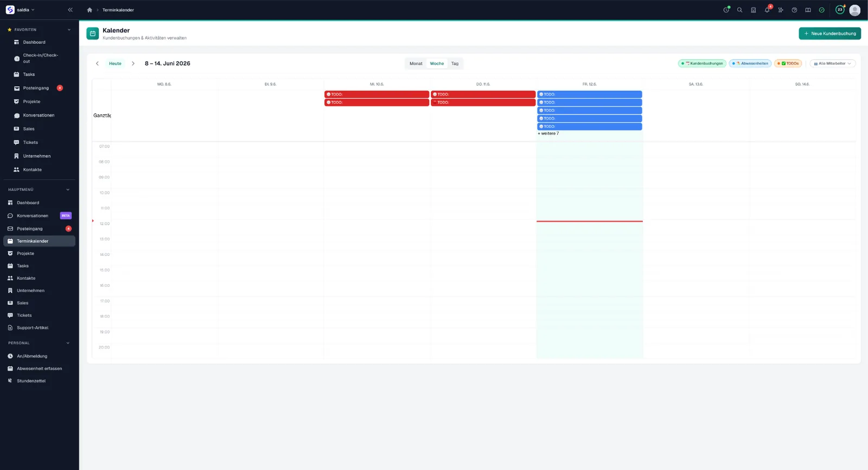Screen dimensions: 868x470
Task: Click Terminkalender in the breadcrumb
Action: (118, 10)
